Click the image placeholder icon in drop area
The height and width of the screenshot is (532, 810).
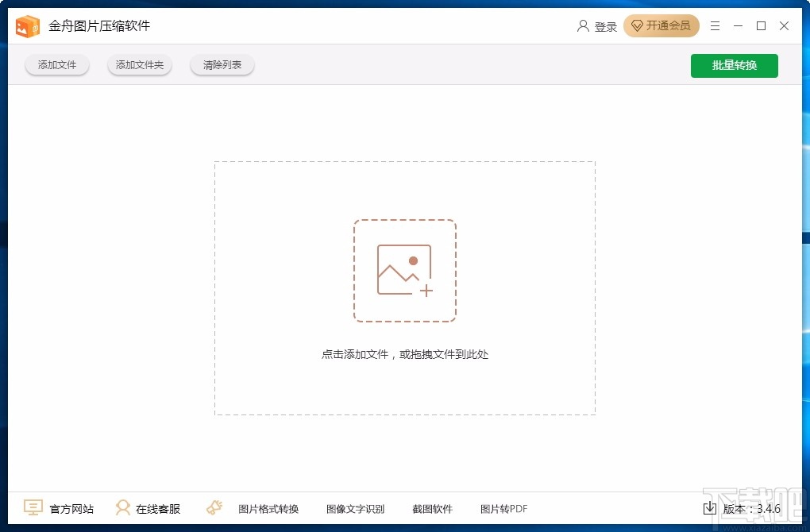pos(405,270)
